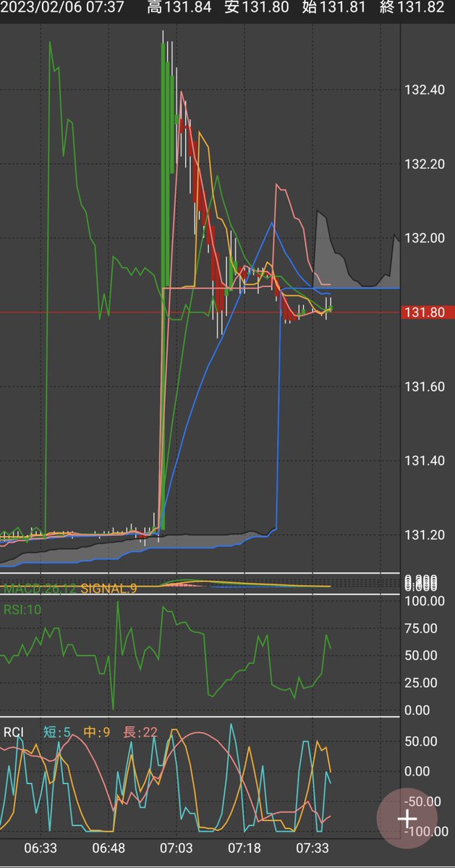The width and height of the screenshot is (455, 868).
Task: Tap the 131.40 price axis label
Action: tap(425, 461)
